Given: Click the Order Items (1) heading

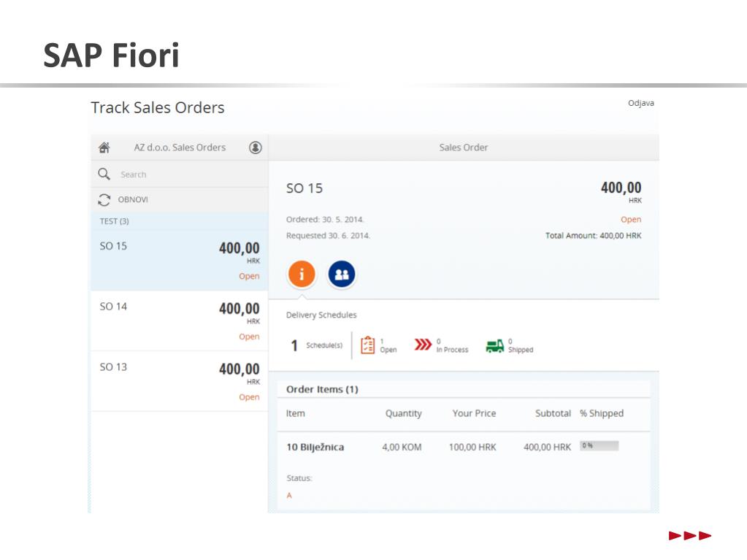Looking at the screenshot, I should click(x=322, y=390).
